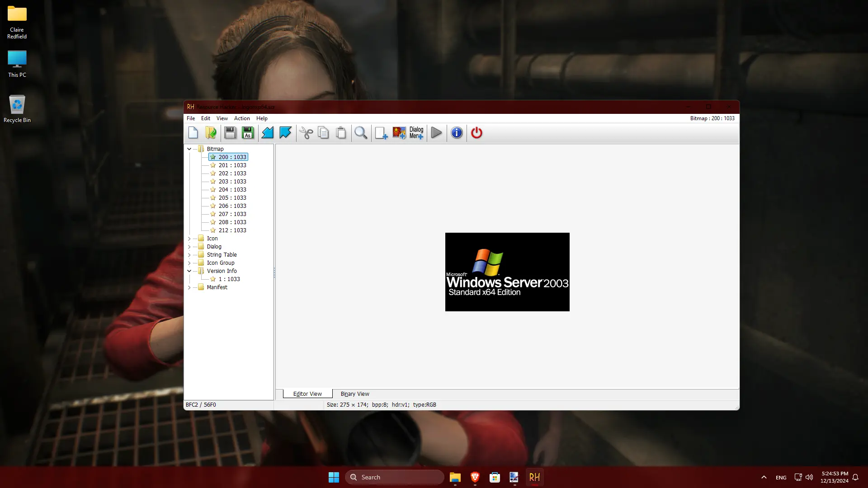Open the File menu
The height and width of the screenshot is (488, 868).
coord(191,118)
